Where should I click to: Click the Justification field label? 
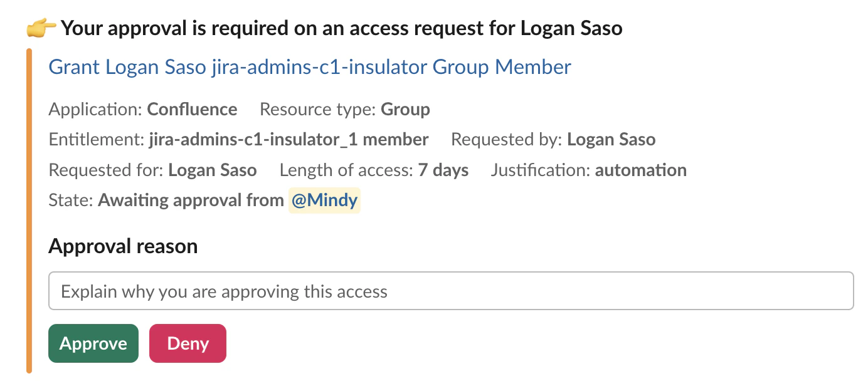click(541, 170)
